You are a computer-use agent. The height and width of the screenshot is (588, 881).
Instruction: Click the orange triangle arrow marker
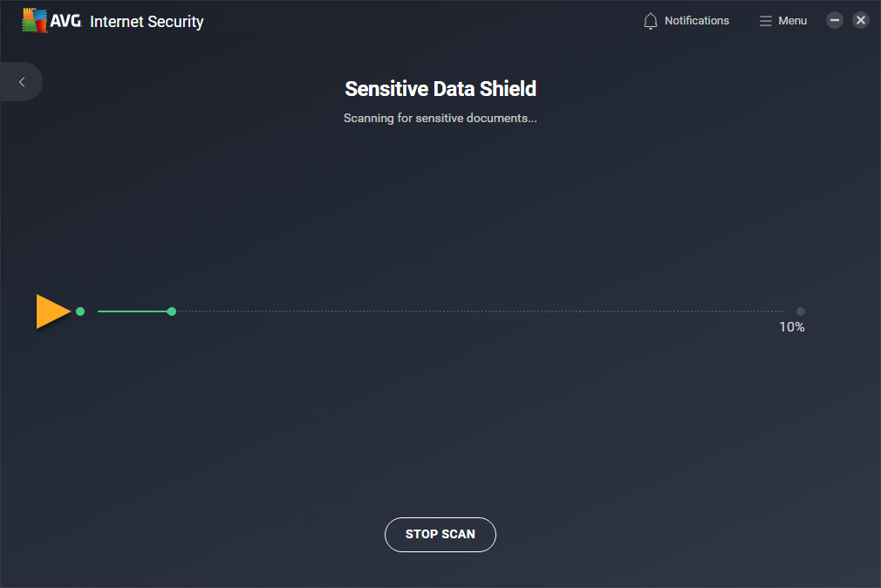click(x=51, y=311)
